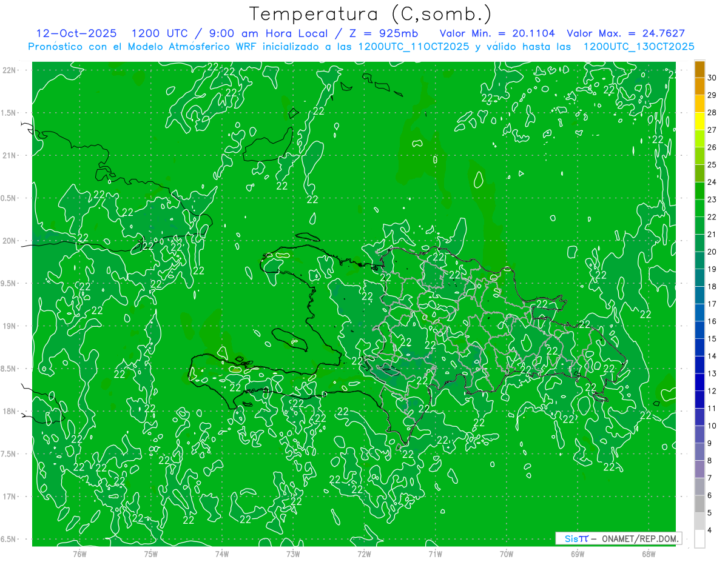Click the 70W longitude axis label

tap(507, 554)
